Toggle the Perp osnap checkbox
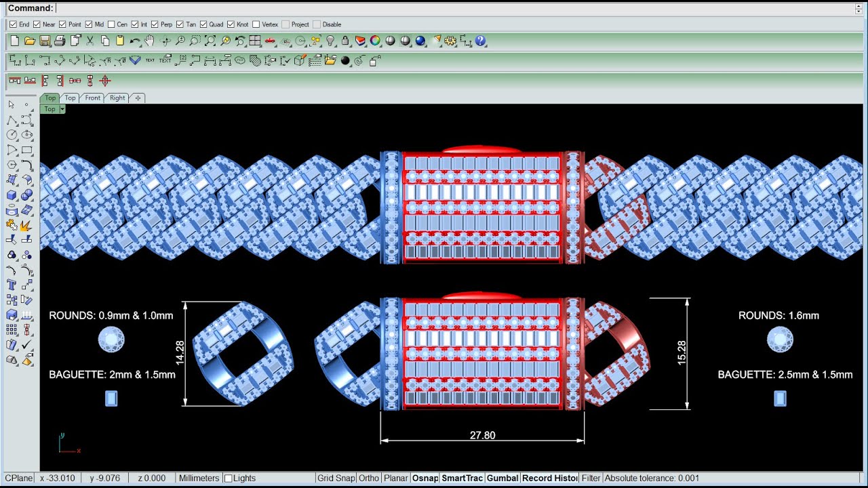The height and width of the screenshot is (488, 868). click(x=155, y=24)
